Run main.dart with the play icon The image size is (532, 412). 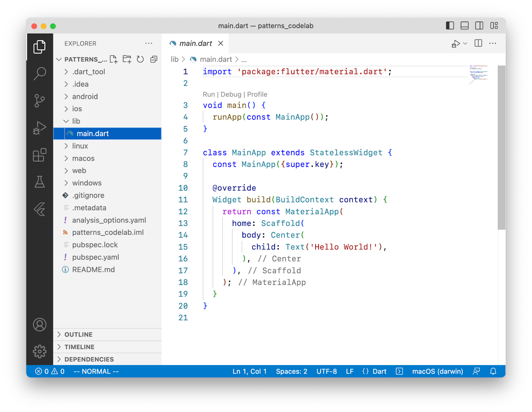[x=456, y=43]
